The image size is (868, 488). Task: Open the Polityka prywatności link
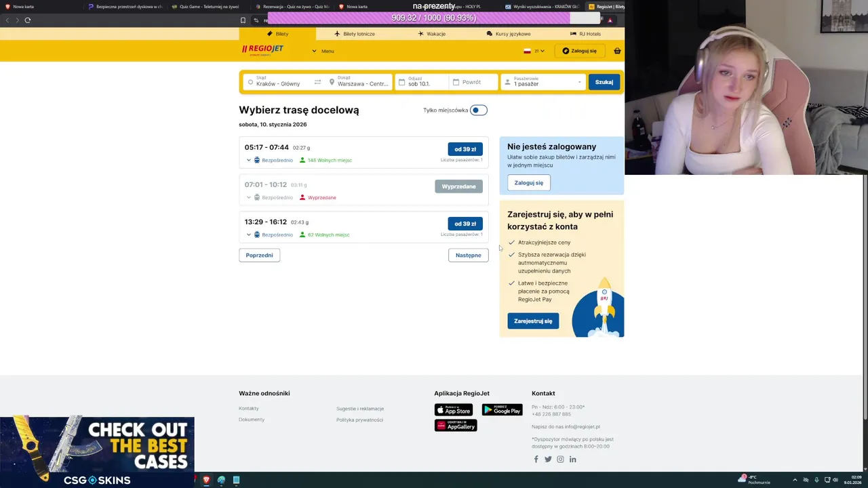pyautogui.click(x=359, y=420)
